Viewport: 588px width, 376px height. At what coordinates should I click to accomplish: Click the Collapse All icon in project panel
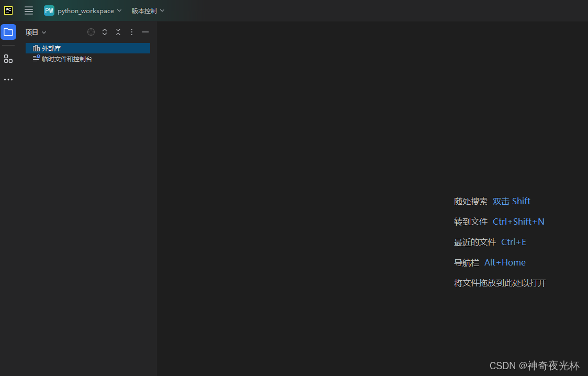[118, 32]
